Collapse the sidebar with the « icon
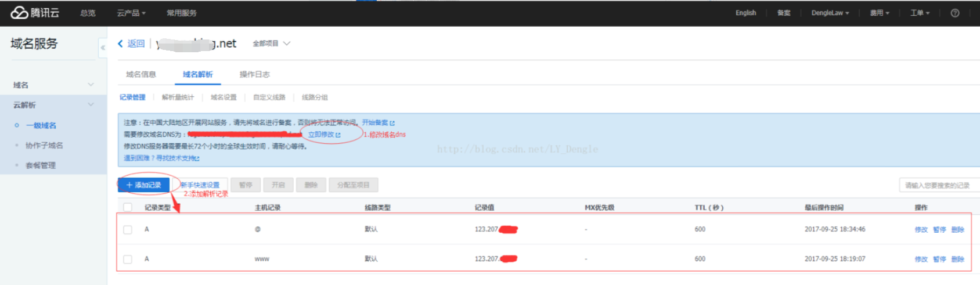980x285 pixels. click(103, 48)
